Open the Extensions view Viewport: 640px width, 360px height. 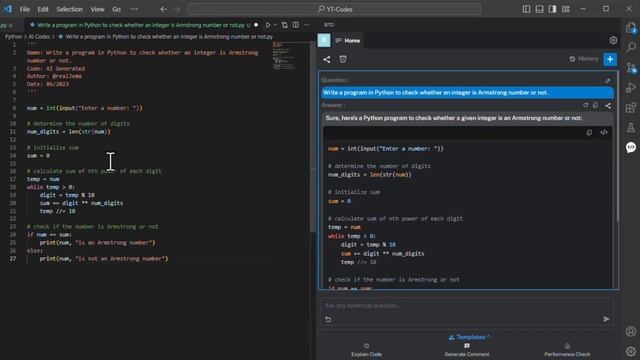pos(631,107)
